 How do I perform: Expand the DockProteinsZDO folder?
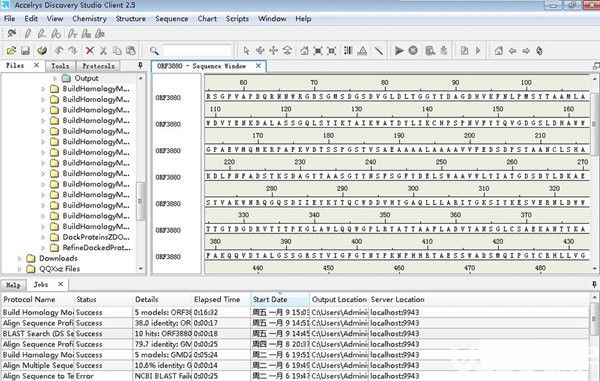coord(43,237)
